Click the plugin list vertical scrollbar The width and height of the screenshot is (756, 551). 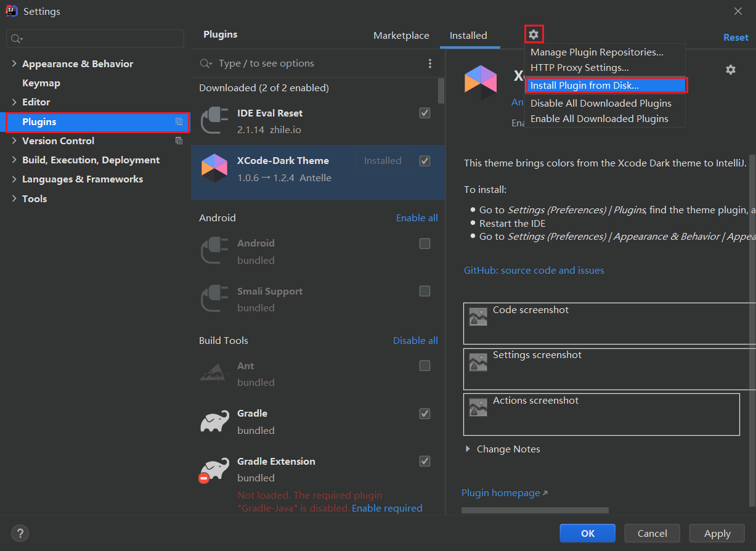441,91
